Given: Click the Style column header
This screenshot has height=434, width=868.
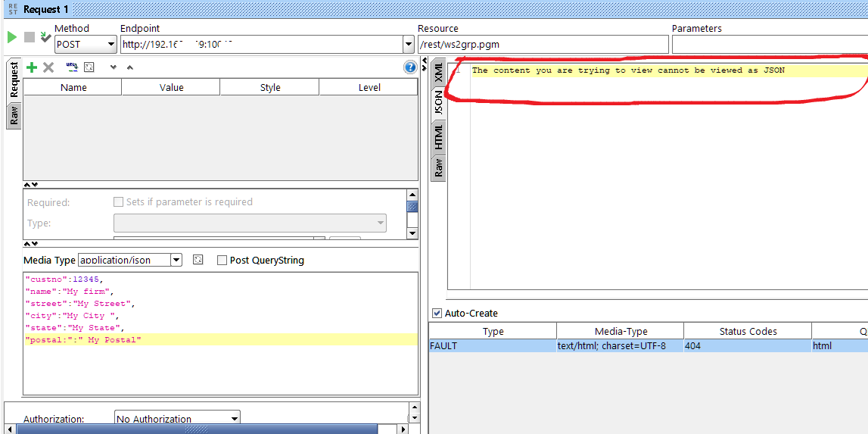Looking at the screenshot, I should [x=270, y=88].
